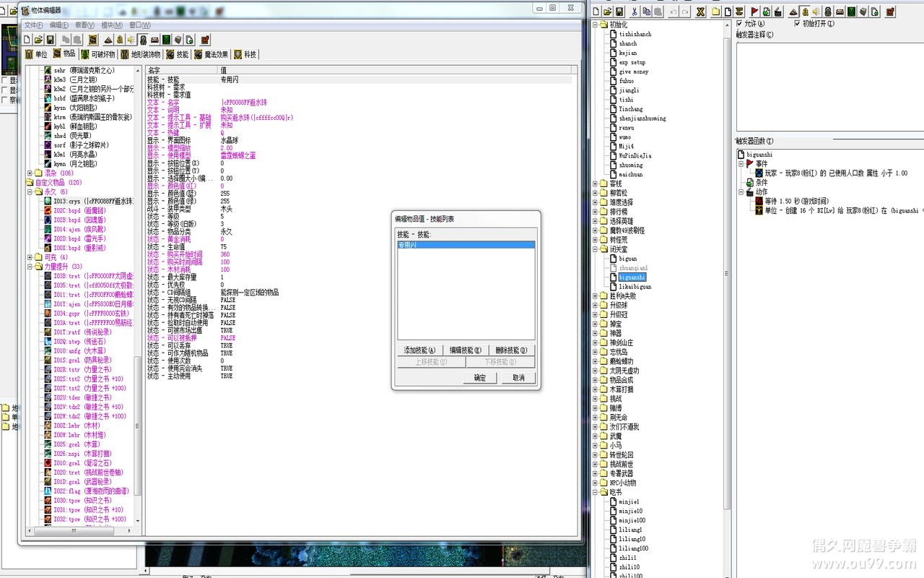Click the Cut scissors icon in the Trigger Editor toolbar
The width and height of the screenshot is (924, 578).
pos(635,12)
